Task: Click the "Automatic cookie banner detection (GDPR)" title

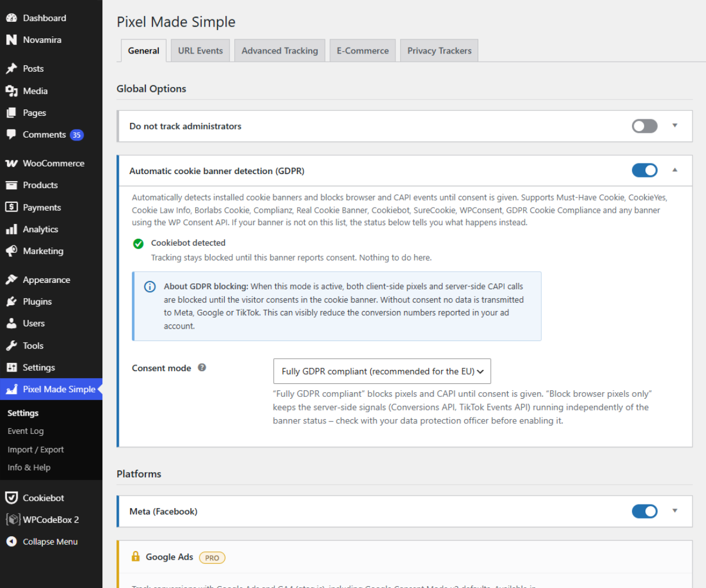Action: [217, 171]
